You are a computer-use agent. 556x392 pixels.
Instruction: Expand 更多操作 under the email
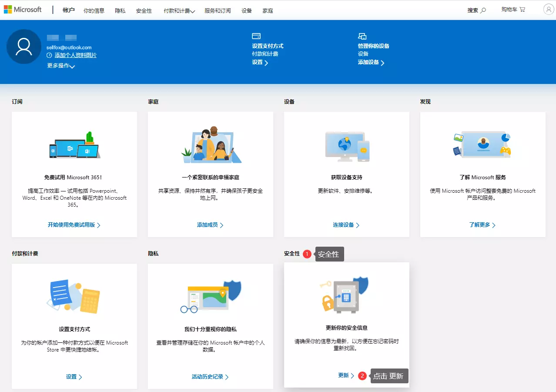click(61, 66)
